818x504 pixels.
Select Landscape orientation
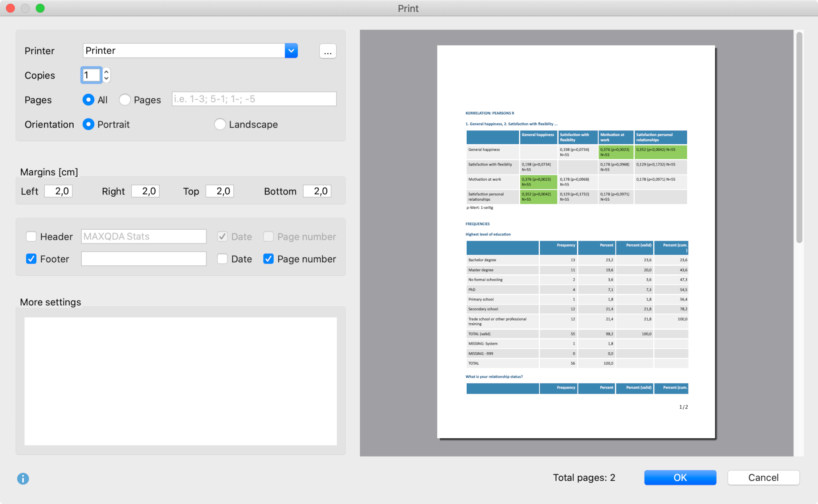(220, 124)
